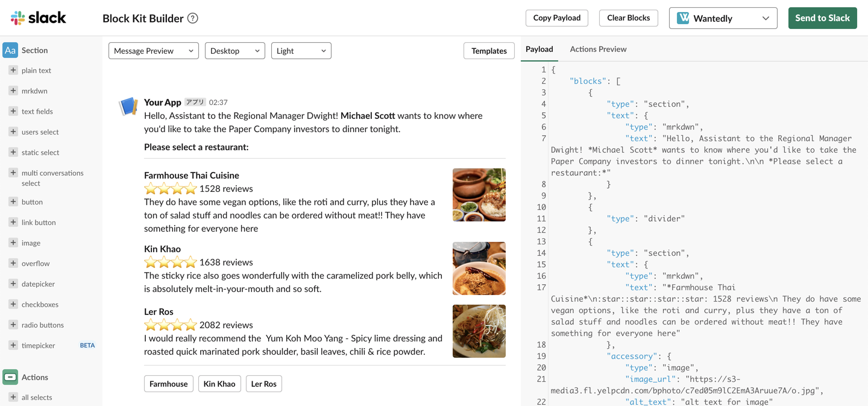Open the Wantedly workspace selector
Viewport: 868px width, 406px height.
click(x=723, y=18)
